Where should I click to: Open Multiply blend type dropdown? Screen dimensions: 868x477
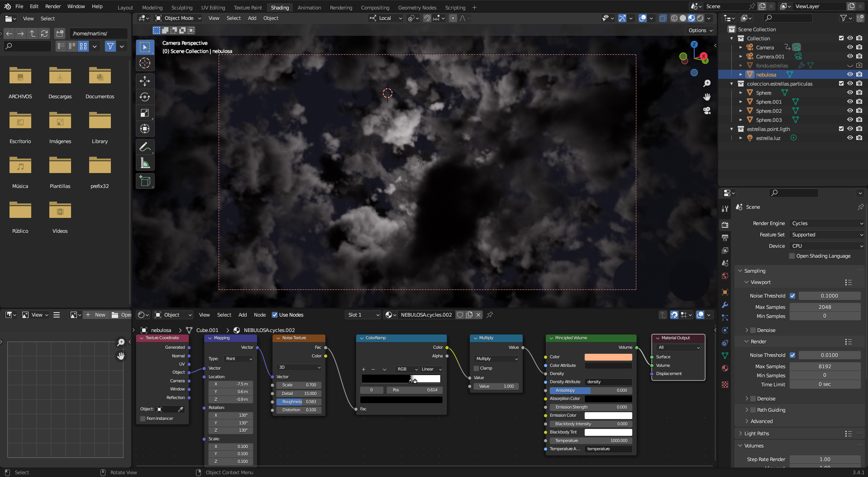[496, 359]
